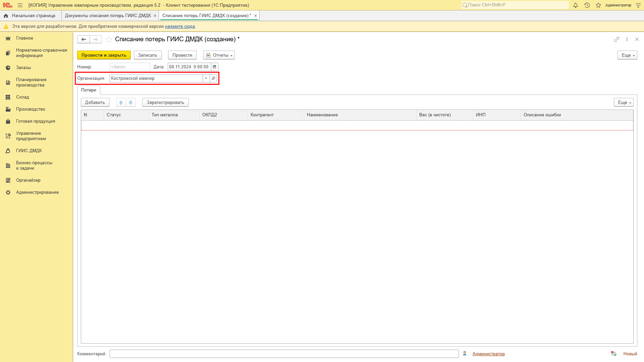Open the service settings icon beside Администратор
The height and width of the screenshot is (362, 644).
[638, 5]
